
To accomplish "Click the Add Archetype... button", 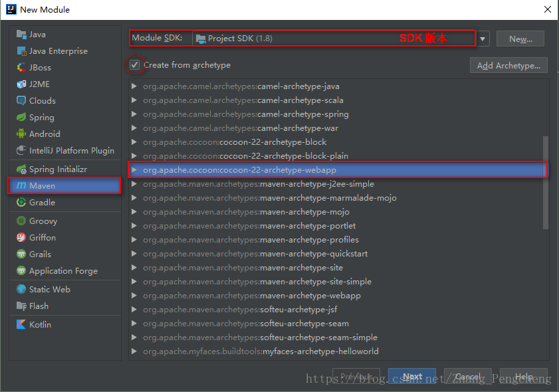I will (x=508, y=66).
